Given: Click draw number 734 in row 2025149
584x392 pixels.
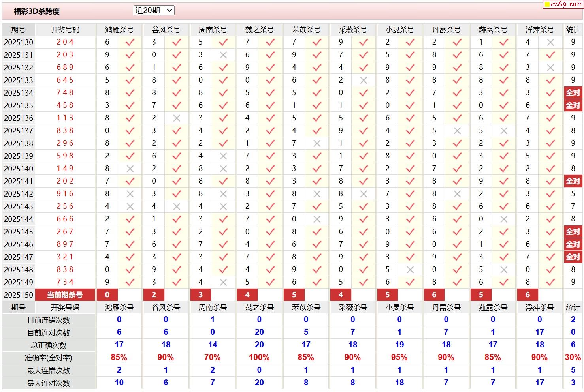Looking at the screenshot, I should (65, 282).
